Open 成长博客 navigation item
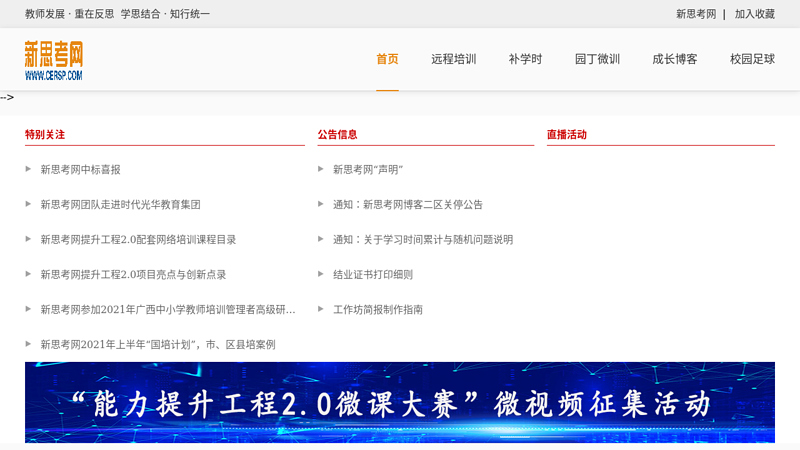Screen dimensions: 800x450 pos(674,59)
